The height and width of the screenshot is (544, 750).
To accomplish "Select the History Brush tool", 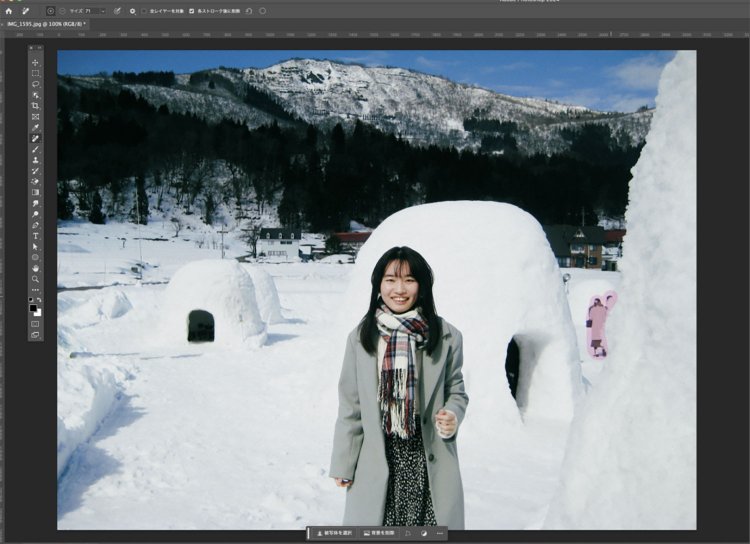I will [35, 171].
